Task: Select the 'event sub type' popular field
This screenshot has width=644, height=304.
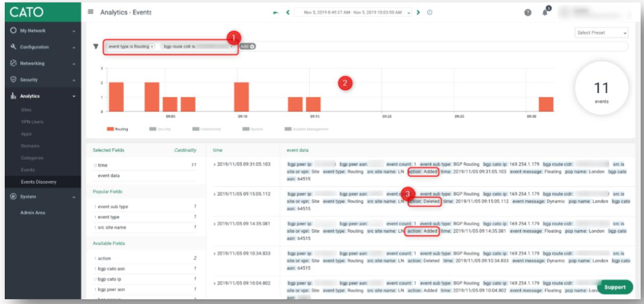Action: [113, 206]
